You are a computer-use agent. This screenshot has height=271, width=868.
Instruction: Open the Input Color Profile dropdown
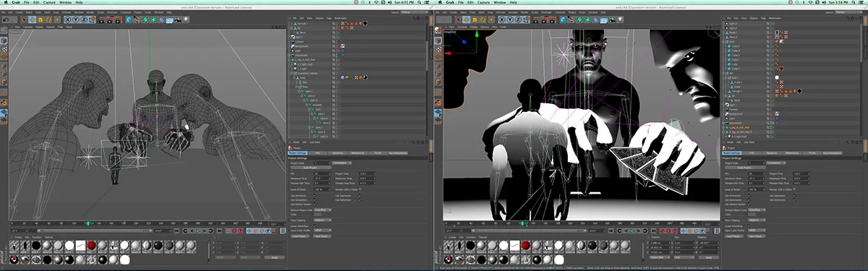(x=323, y=231)
